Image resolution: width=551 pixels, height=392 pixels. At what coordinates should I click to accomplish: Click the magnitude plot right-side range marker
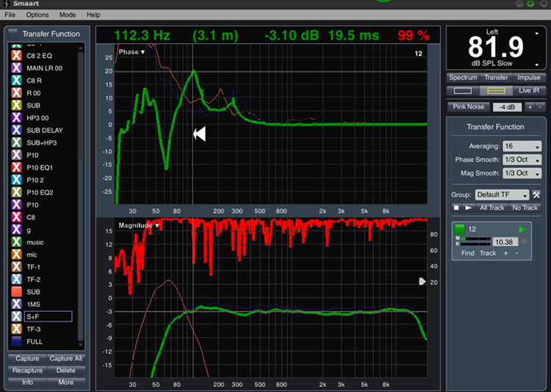click(x=422, y=281)
